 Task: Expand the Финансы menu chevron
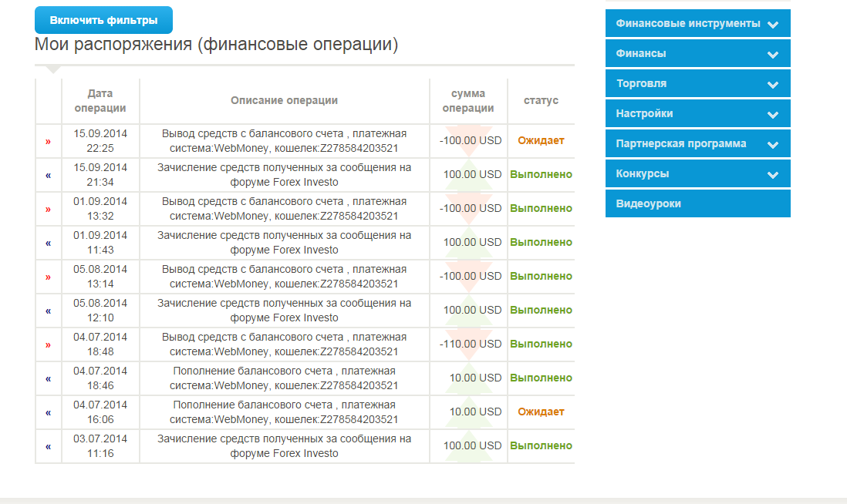pos(773,54)
